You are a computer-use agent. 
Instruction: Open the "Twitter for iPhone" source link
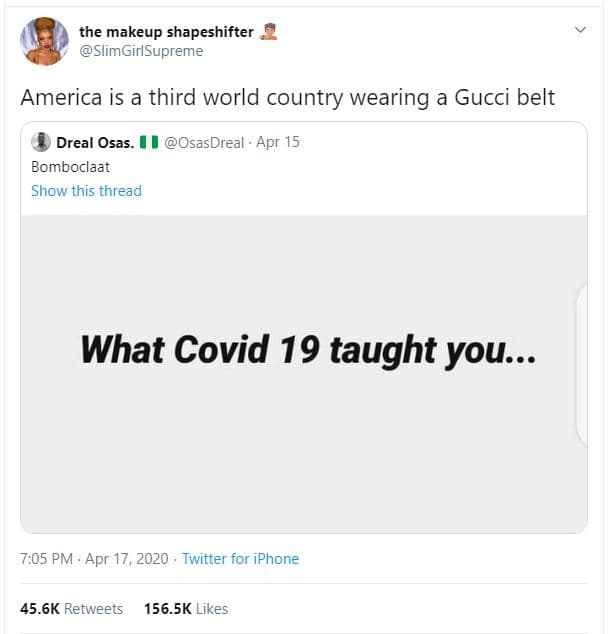coord(240,559)
